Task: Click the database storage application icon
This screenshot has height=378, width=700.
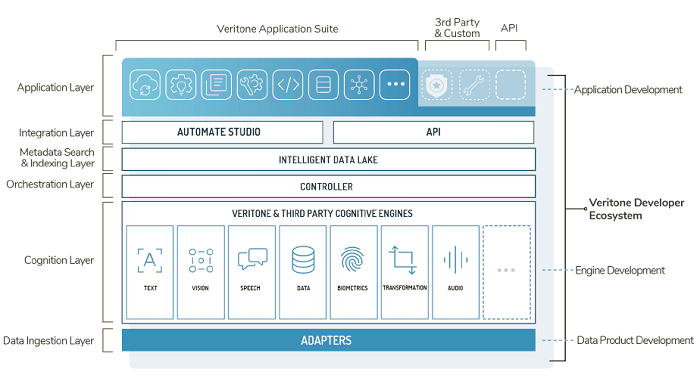Action: coord(323,84)
